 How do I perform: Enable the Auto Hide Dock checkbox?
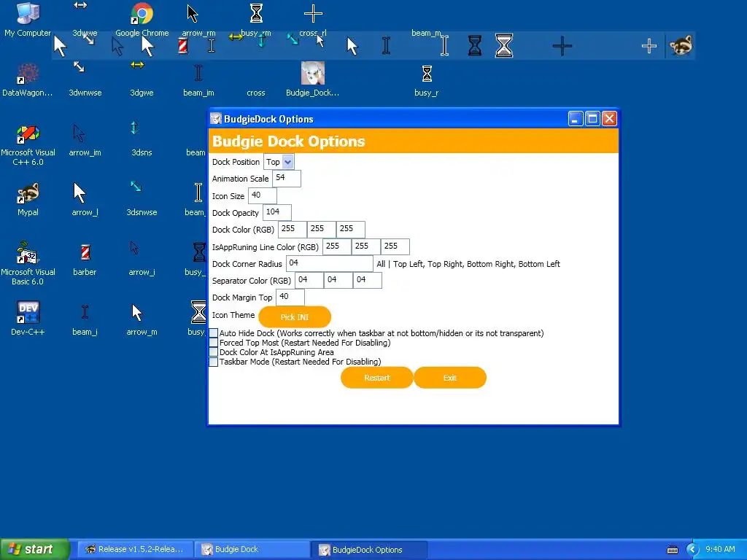pos(214,333)
